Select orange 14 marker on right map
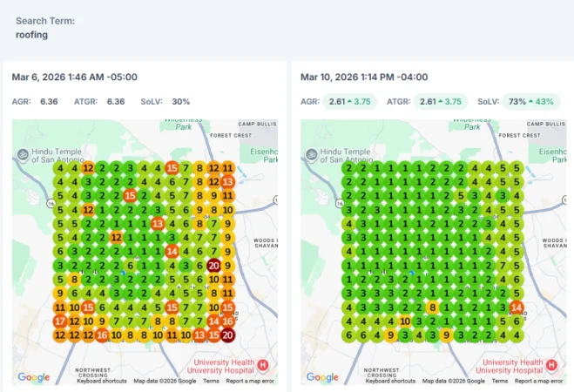 pyautogui.click(x=517, y=308)
